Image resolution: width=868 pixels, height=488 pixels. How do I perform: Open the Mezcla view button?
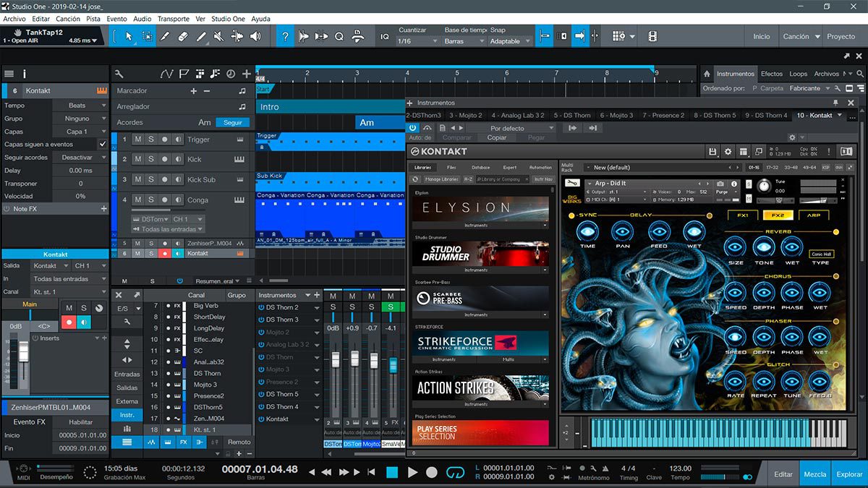pos(815,474)
